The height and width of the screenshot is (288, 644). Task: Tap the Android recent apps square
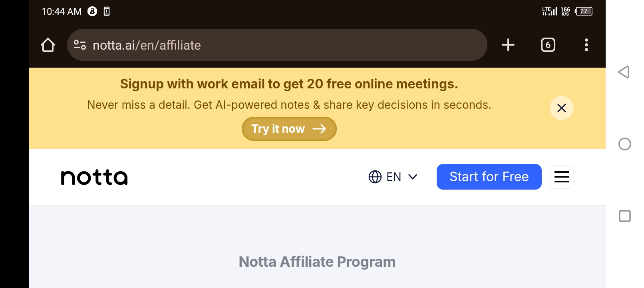(x=624, y=216)
